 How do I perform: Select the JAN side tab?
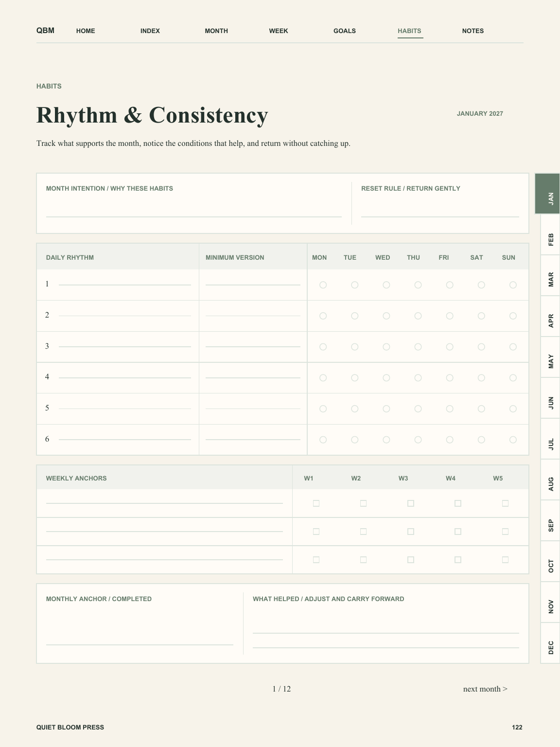pyautogui.click(x=548, y=194)
